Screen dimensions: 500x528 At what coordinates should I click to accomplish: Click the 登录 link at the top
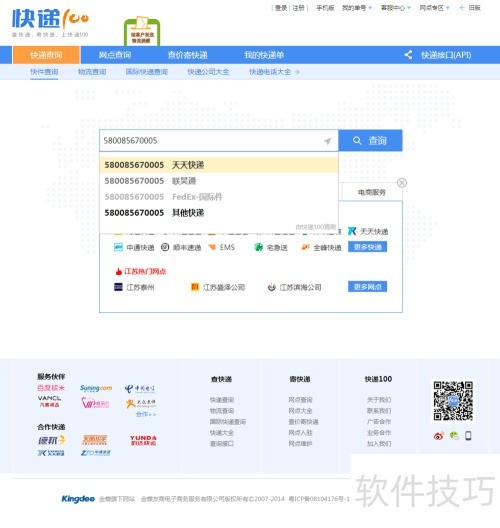[x=281, y=8]
